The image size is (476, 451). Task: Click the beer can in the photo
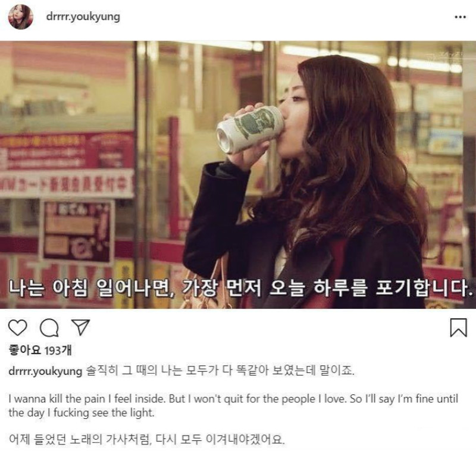tap(249, 129)
